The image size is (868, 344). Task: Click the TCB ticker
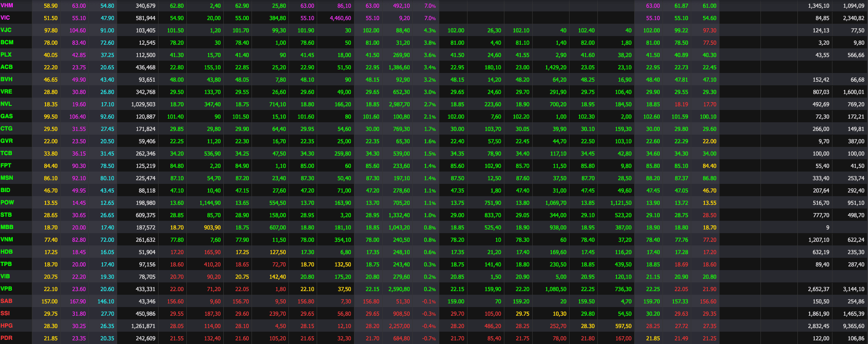click(x=6, y=153)
